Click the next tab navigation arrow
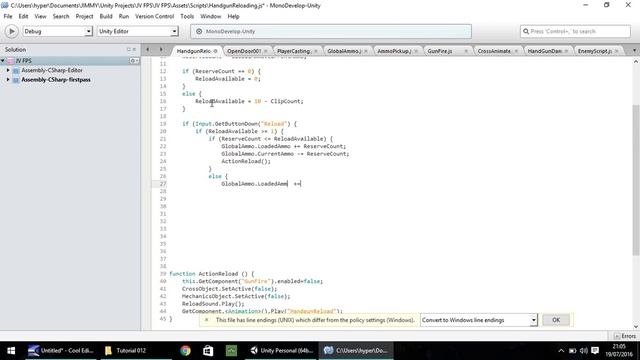 click(x=161, y=49)
